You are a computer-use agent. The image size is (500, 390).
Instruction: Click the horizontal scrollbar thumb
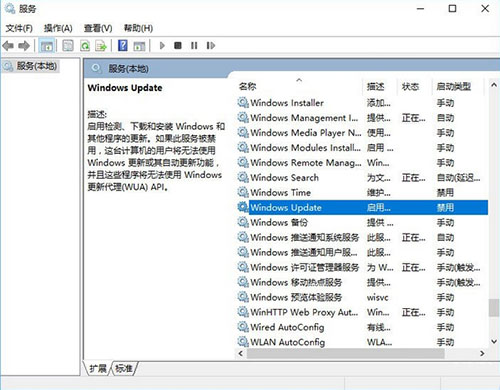345,353
